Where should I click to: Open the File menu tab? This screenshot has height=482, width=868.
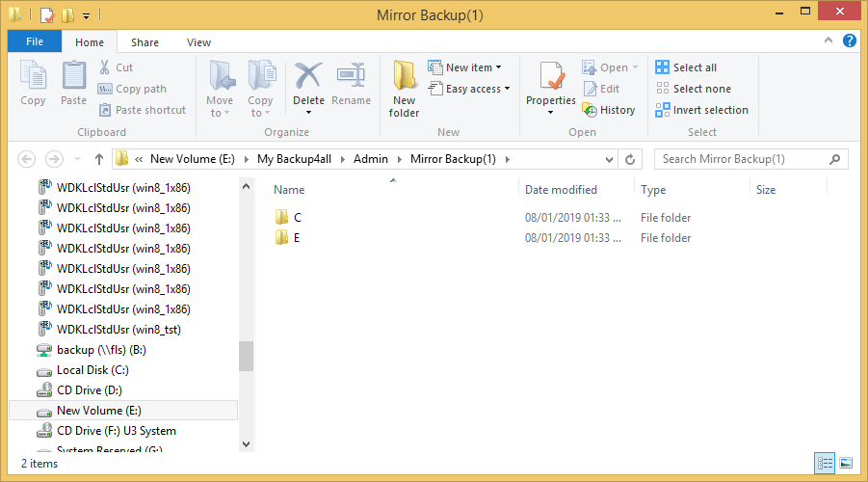pyautogui.click(x=35, y=41)
